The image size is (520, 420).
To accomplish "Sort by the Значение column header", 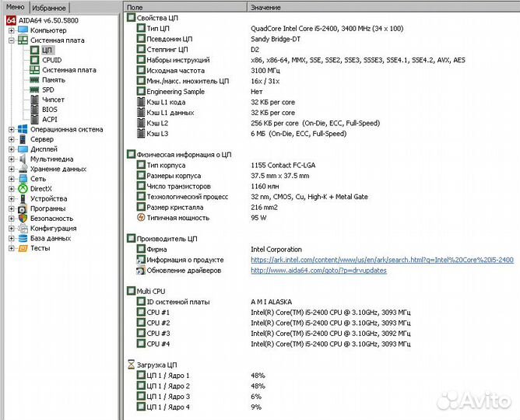I will coord(383,7).
